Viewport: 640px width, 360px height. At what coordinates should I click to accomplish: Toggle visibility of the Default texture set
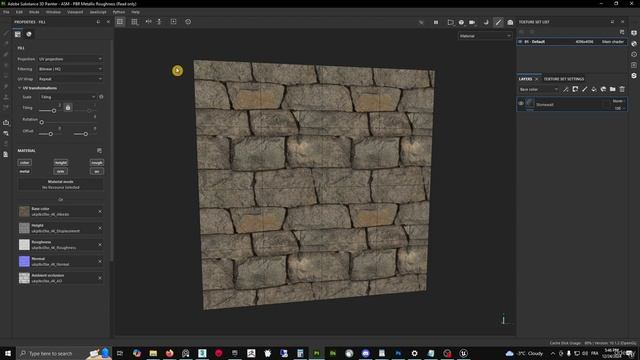pos(520,42)
